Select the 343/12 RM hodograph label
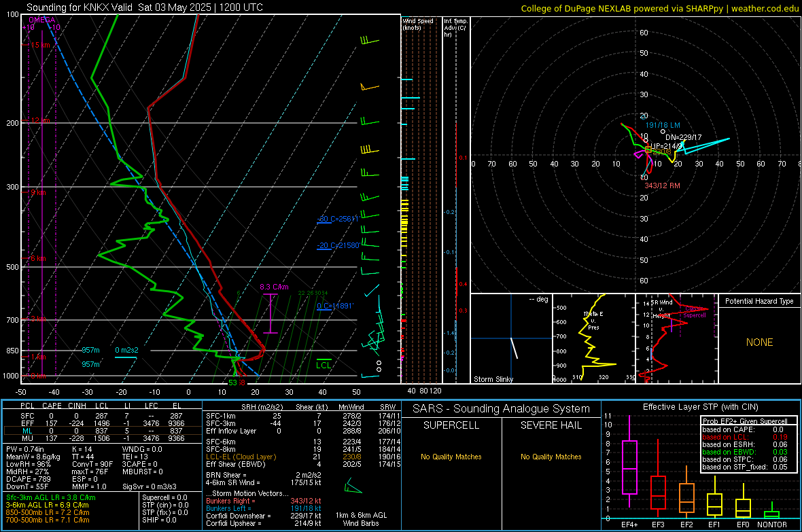This screenshot has width=802, height=532. coord(663,185)
